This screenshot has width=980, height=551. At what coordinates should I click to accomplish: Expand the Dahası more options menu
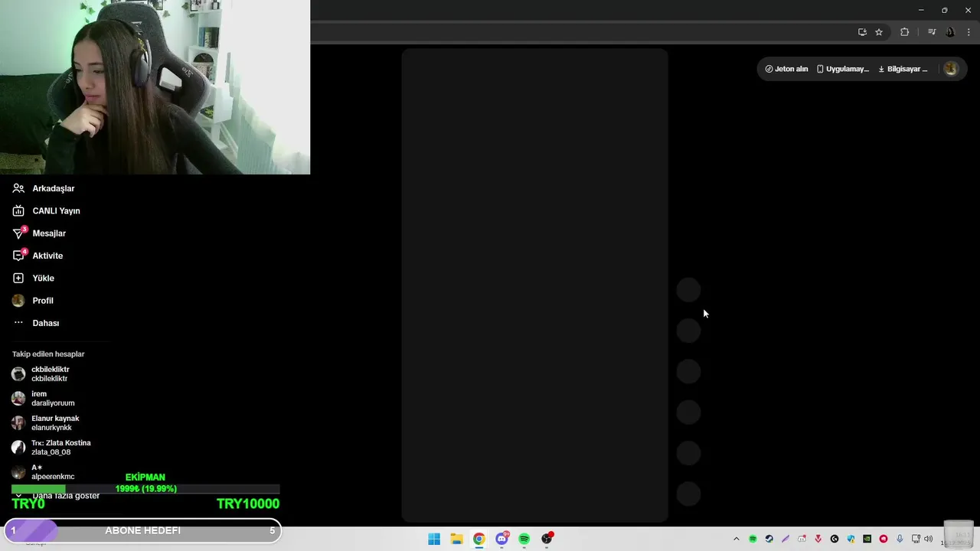pos(45,323)
